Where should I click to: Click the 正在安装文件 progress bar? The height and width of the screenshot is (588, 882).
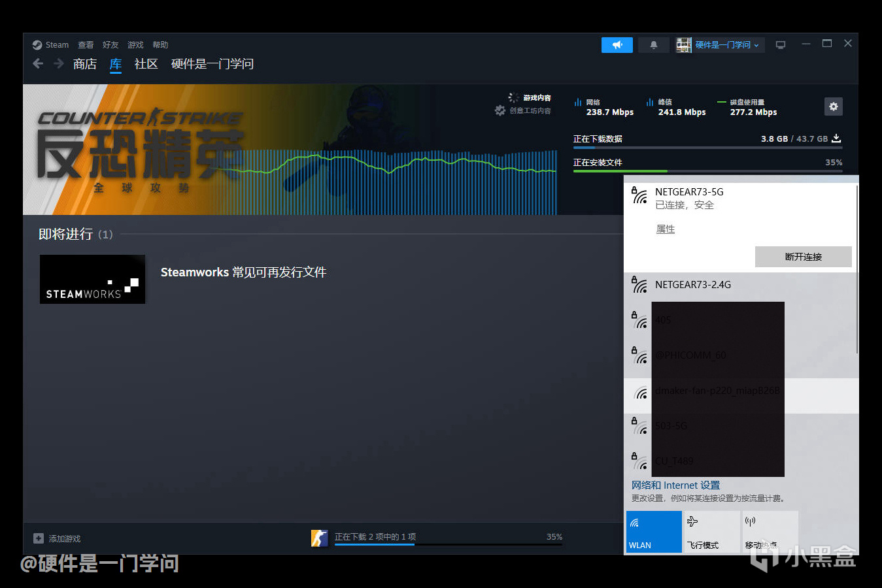coord(707,171)
